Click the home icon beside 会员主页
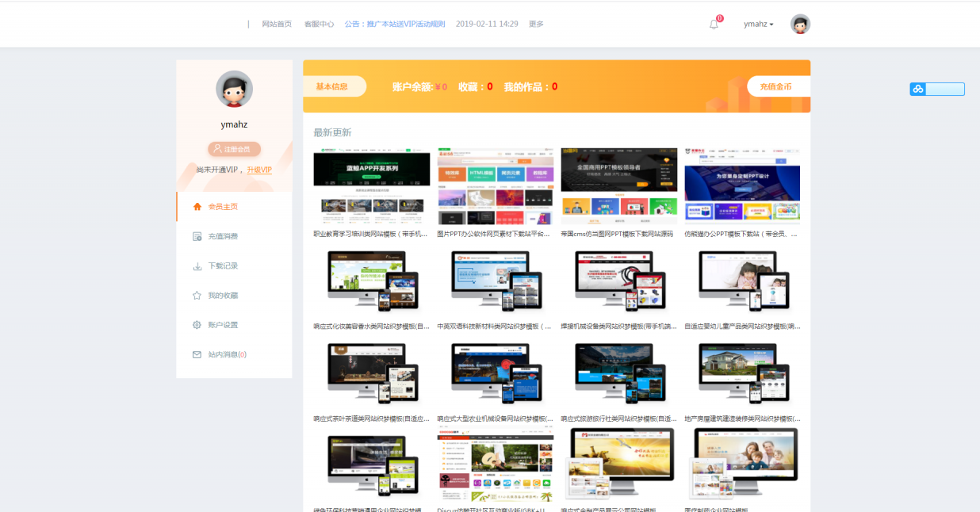Viewport: 980px width, 512px height. coord(197,207)
